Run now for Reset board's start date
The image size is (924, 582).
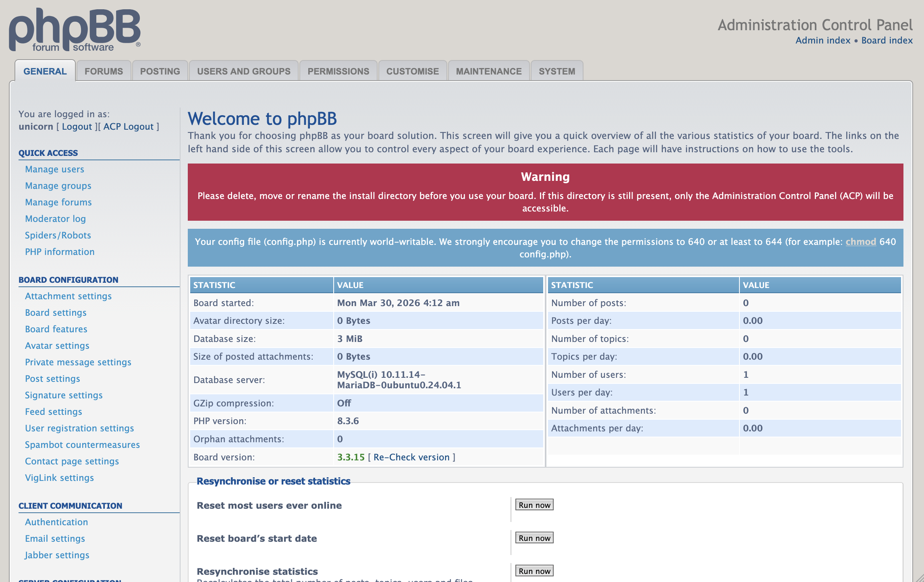pyautogui.click(x=534, y=538)
